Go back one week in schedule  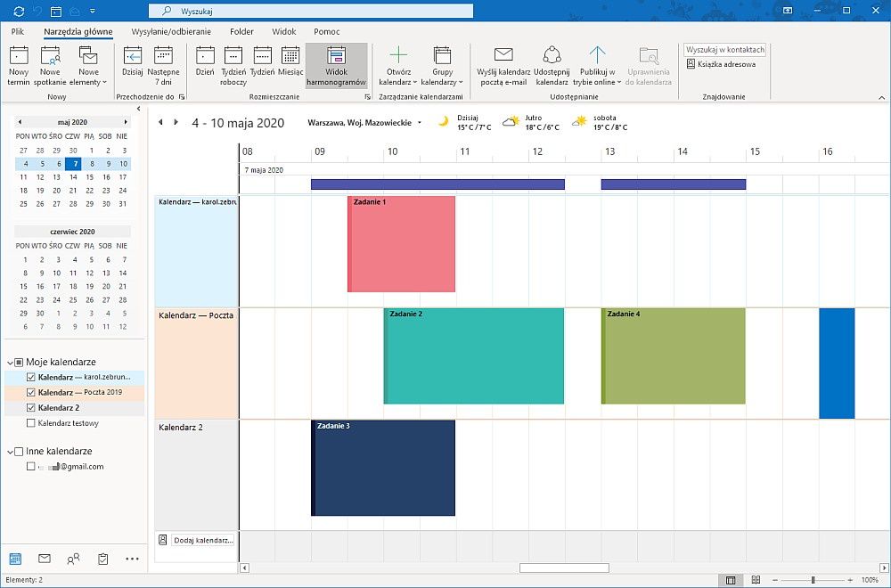coord(160,122)
